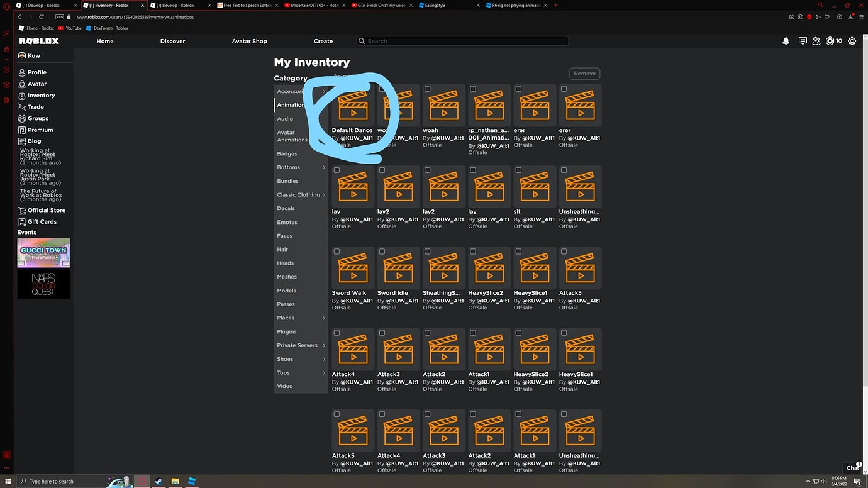Click the heart bookmark icon in the browser toolbar
868x488 pixels.
[x=826, y=17]
